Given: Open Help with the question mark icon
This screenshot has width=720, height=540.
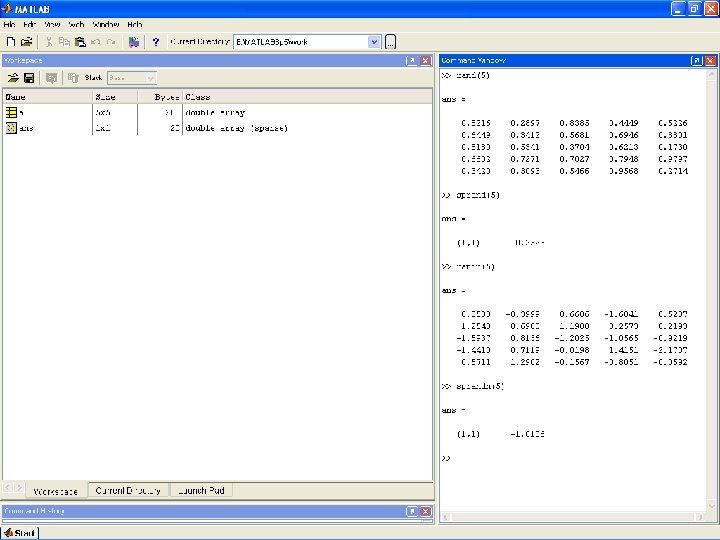Looking at the screenshot, I should click(x=156, y=42).
